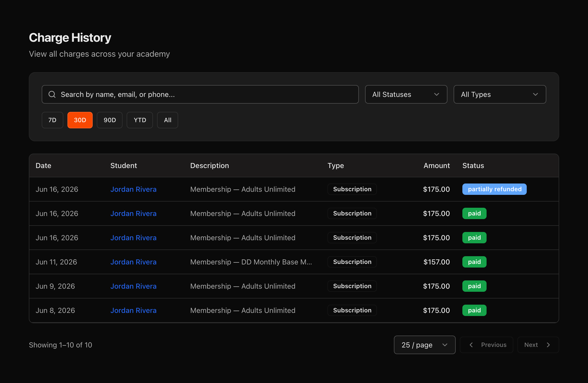Open Jordan Rivera link in Jun 9, 2026 row

pos(133,286)
